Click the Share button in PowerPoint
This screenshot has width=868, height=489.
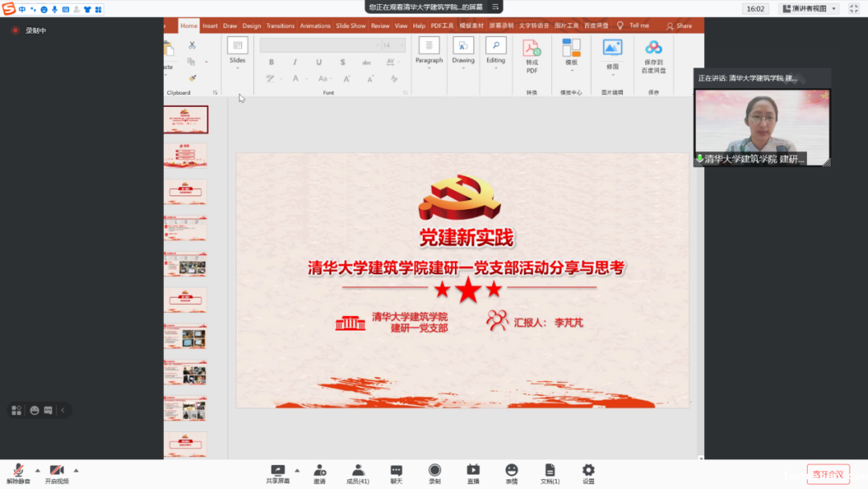[679, 26]
